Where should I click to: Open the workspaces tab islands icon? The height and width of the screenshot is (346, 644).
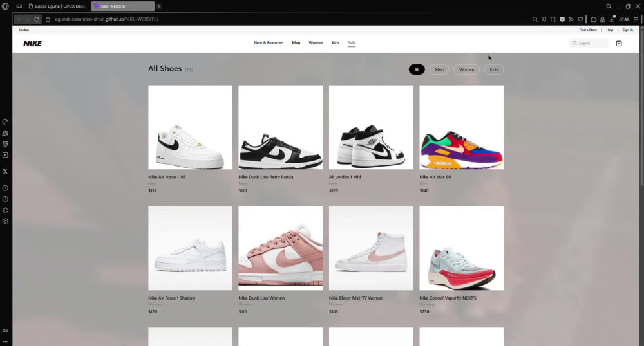[19, 6]
